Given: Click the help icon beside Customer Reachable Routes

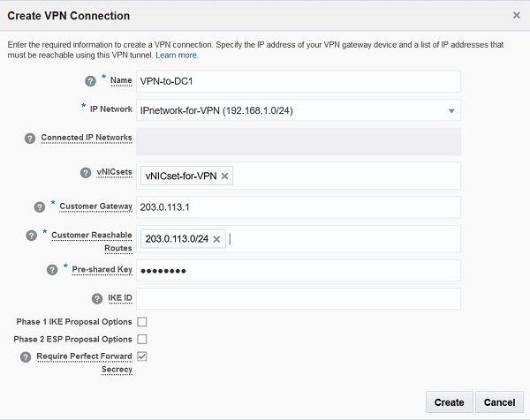Looking at the screenshot, I should pyautogui.click(x=31, y=235).
